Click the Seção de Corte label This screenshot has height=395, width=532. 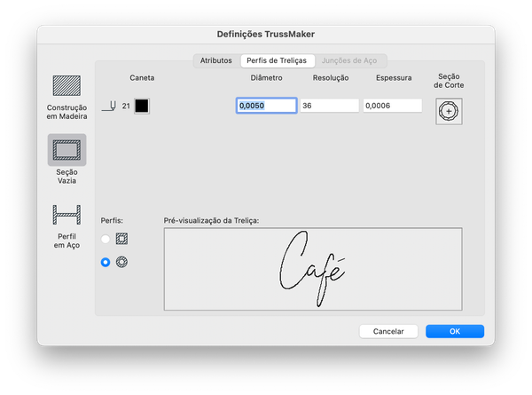(x=449, y=81)
